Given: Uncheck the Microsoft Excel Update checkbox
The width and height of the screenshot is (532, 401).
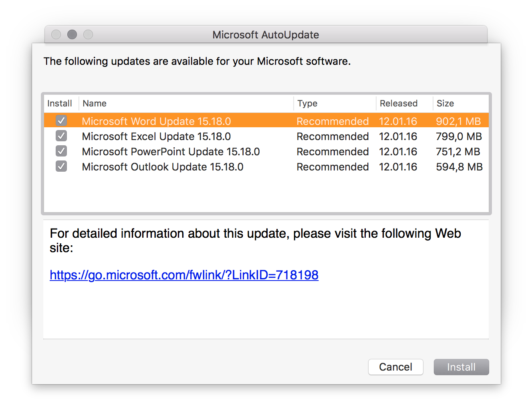Looking at the screenshot, I should point(61,136).
